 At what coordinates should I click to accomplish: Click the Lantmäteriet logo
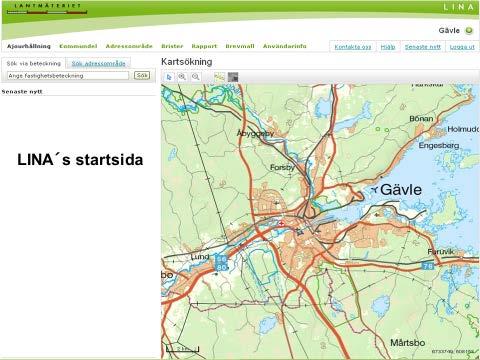[x=47, y=9]
